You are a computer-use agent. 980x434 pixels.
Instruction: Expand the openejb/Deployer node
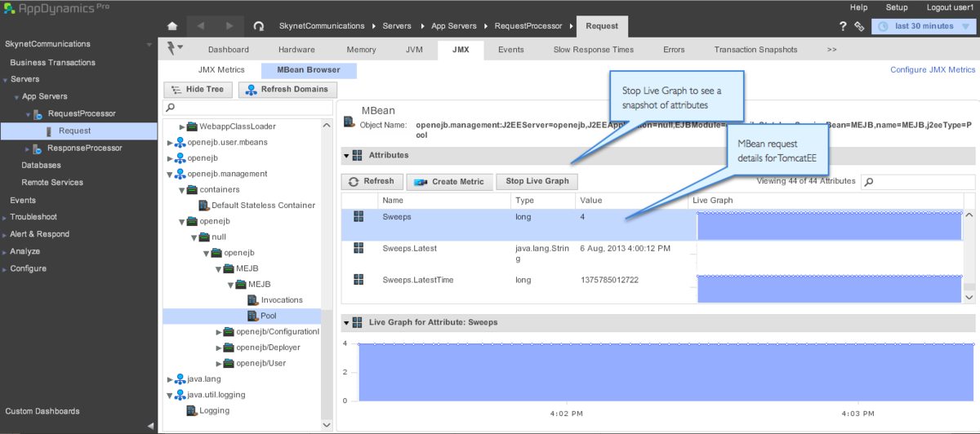pos(219,348)
